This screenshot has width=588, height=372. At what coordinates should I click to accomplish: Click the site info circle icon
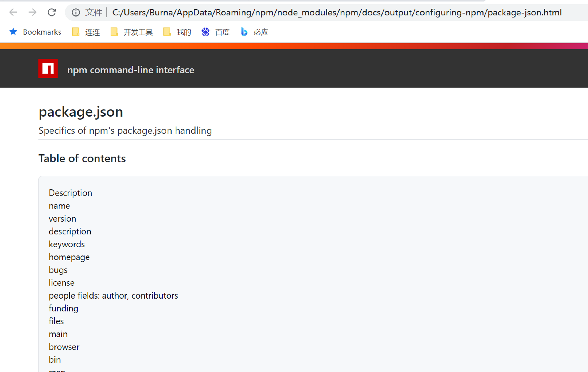click(x=76, y=12)
